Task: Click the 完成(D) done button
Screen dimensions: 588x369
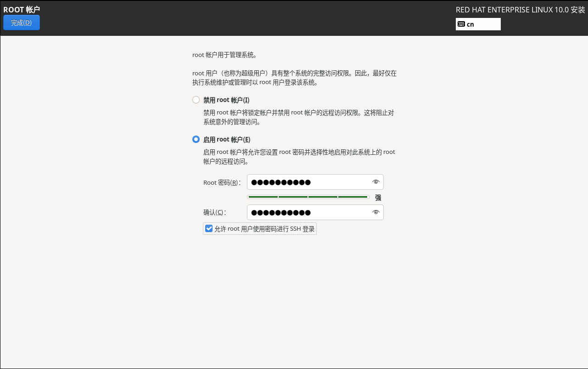Action: (x=22, y=23)
